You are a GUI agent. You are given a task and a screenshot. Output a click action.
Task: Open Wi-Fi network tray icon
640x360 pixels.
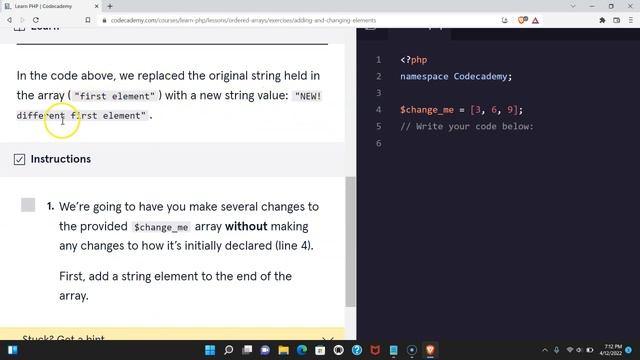coord(570,350)
